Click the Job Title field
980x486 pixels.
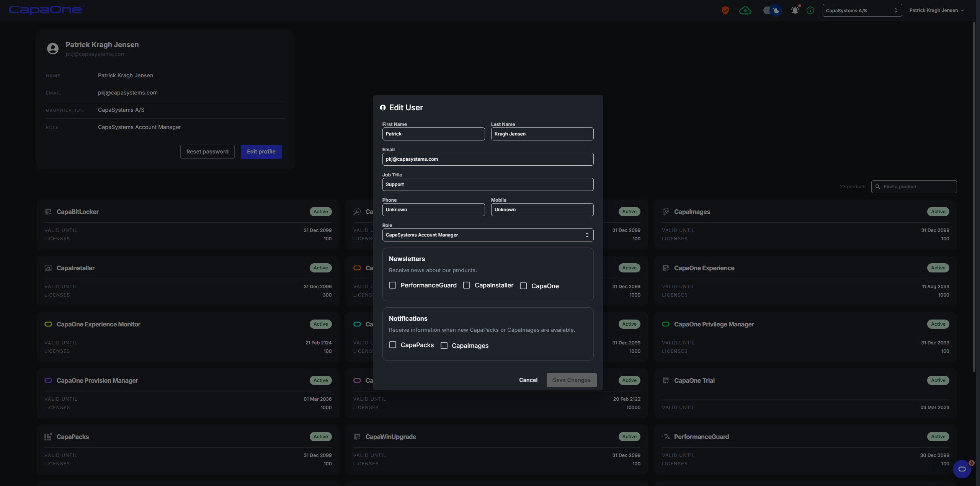(488, 184)
